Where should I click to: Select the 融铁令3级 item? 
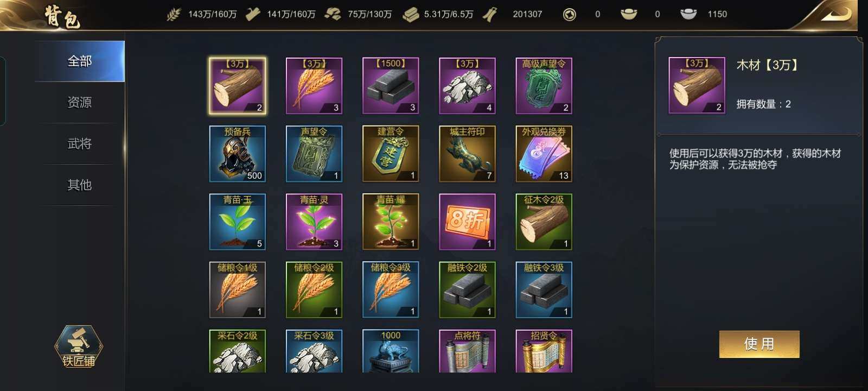pyautogui.click(x=544, y=289)
